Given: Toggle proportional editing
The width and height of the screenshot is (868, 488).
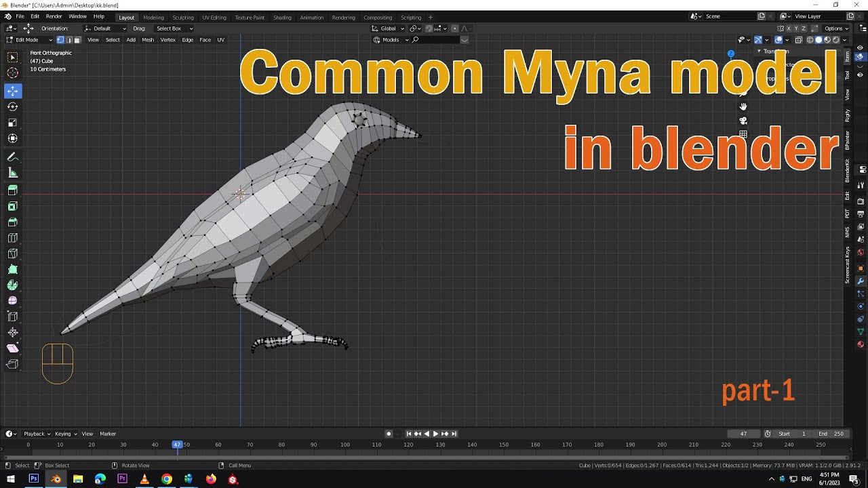Looking at the screenshot, I should coord(454,28).
